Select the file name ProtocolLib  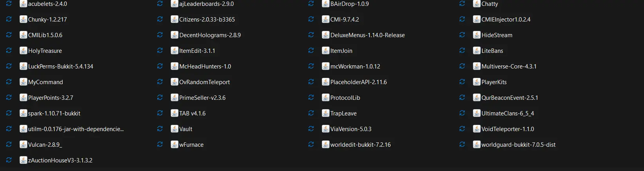point(345,98)
